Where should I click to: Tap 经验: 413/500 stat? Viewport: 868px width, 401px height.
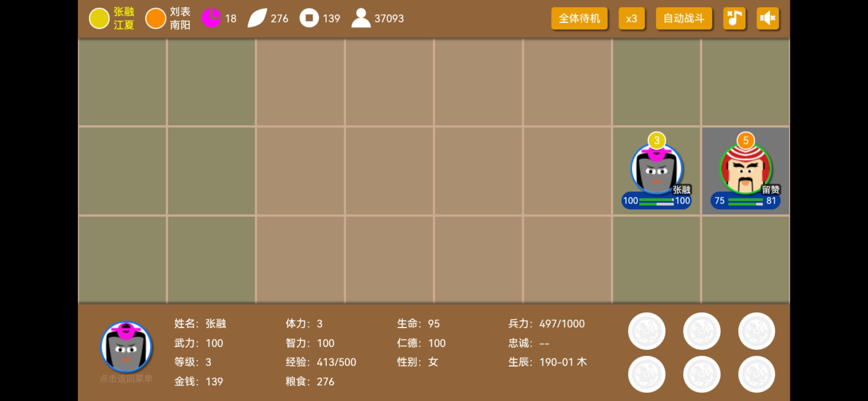pyautogui.click(x=321, y=362)
